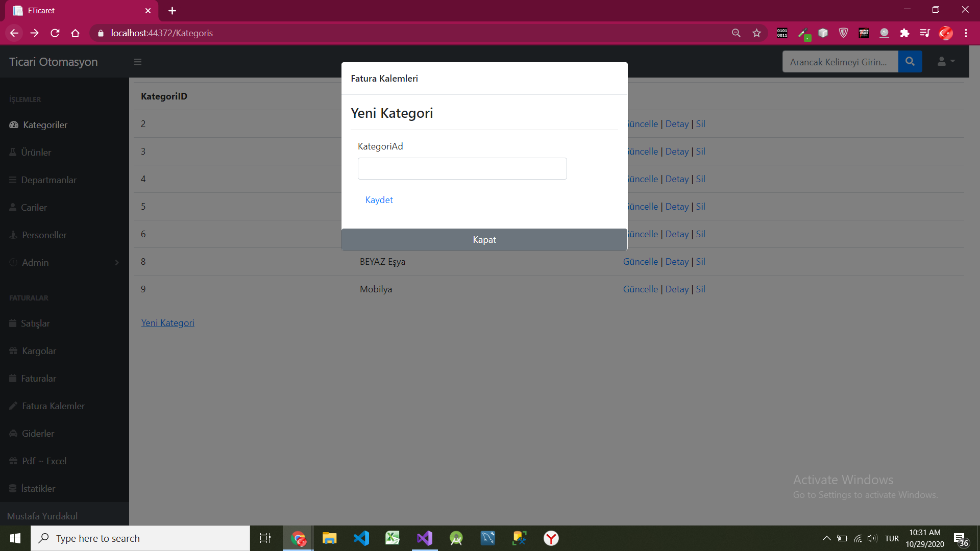
Task: Open the İstatikler statistics page
Action: [38, 488]
